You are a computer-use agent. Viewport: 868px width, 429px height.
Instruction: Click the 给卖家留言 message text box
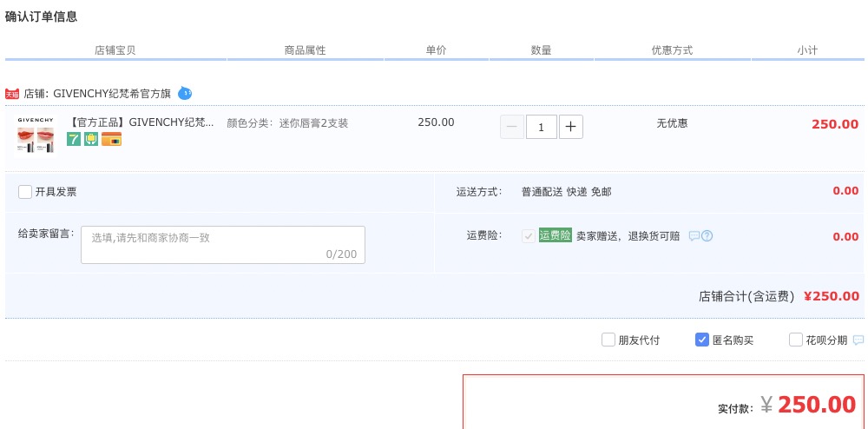(x=223, y=245)
